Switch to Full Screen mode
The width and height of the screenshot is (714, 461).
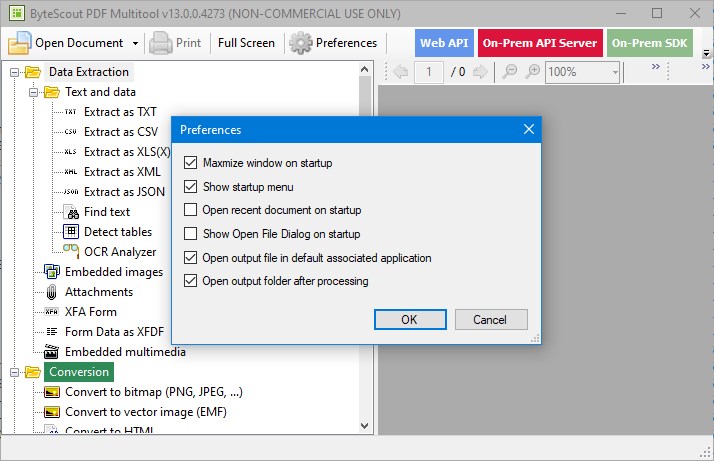[x=246, y=43]
